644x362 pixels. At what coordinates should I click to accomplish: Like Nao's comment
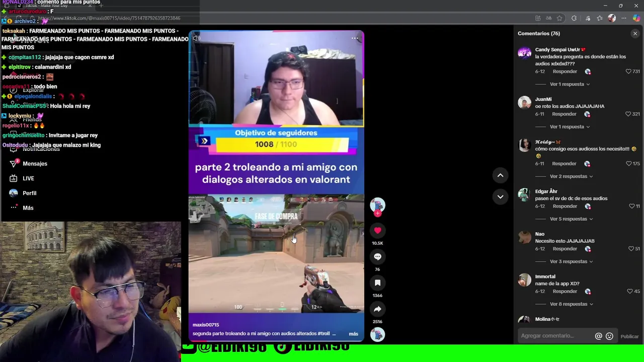631,249
